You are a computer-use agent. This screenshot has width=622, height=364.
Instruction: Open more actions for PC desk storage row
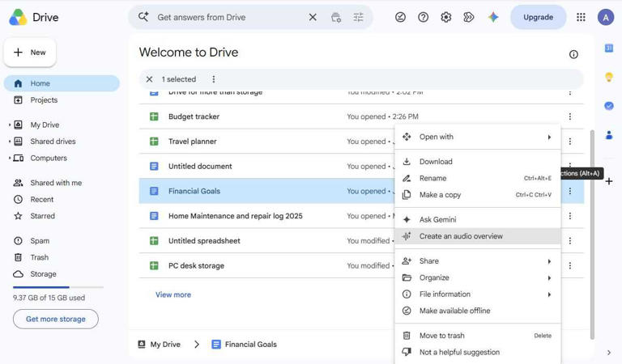pos(570,266)
